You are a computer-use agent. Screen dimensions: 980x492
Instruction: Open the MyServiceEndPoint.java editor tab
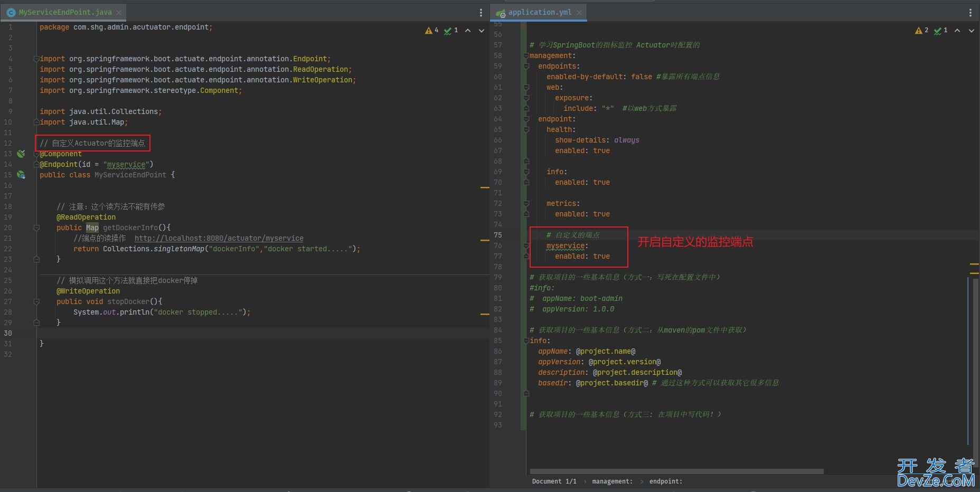click(64, 12)
